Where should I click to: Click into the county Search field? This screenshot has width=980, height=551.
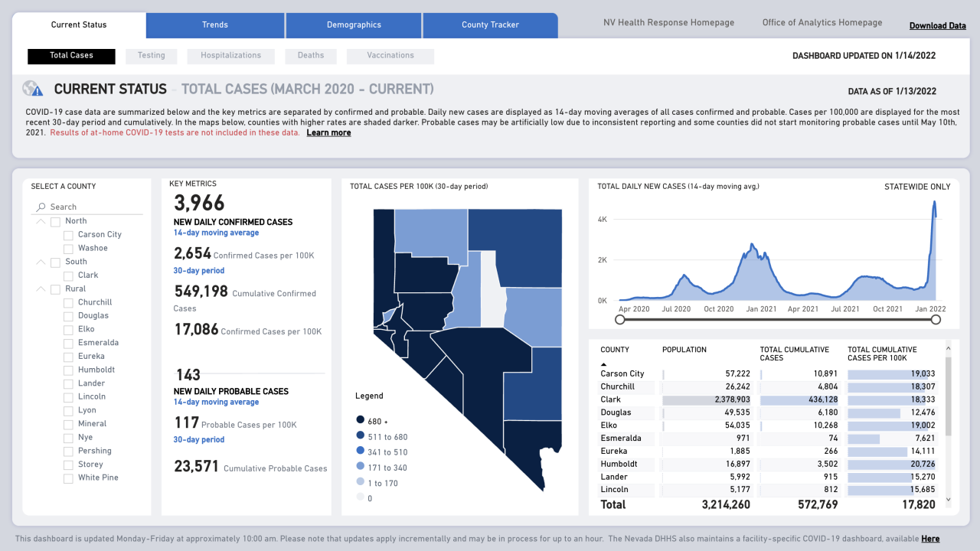pyautogui.click(x=92, y=207)
